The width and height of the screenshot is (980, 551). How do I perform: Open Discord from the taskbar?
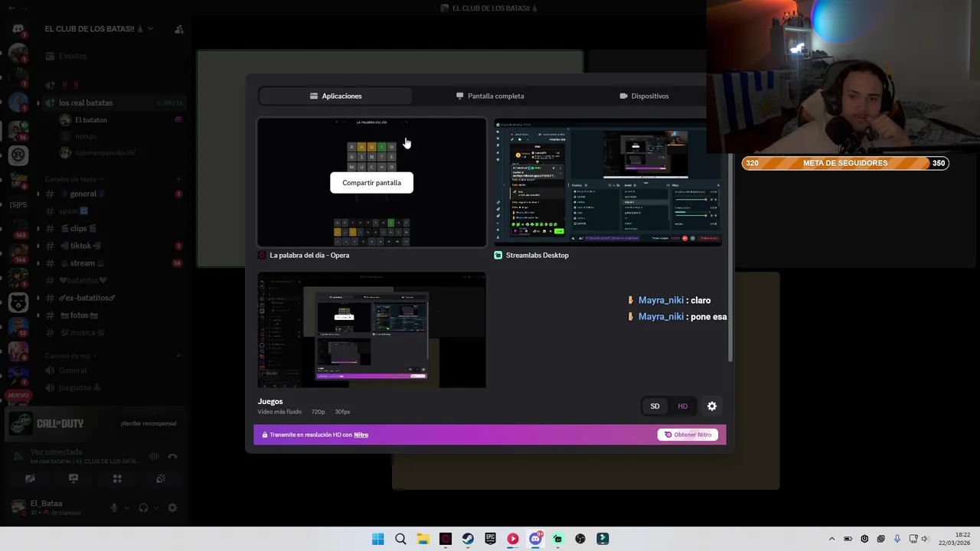pyautogui.click(x=535, y=539)
